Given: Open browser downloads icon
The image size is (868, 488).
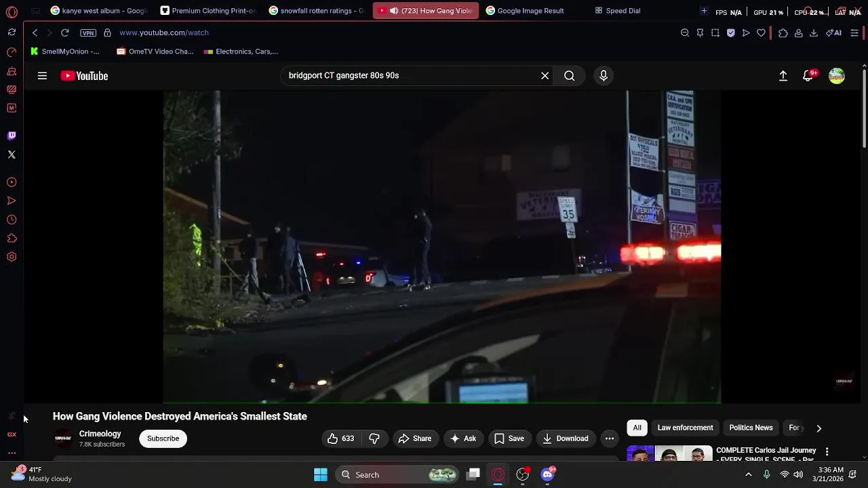Looking at the screenshot, I should (x=814, y=33).
